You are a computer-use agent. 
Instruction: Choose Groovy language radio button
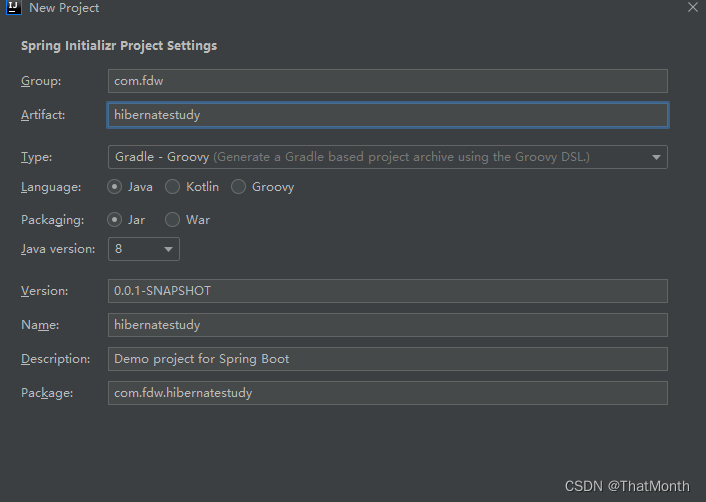(x=238, y=187)
